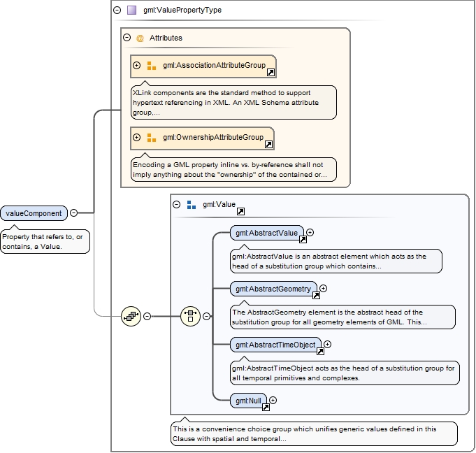This screenshot has width=476, height=453.
Task: Select the gml:AbstractTimeObject element box
Action: pyautogui.click(x=275, y=344)
